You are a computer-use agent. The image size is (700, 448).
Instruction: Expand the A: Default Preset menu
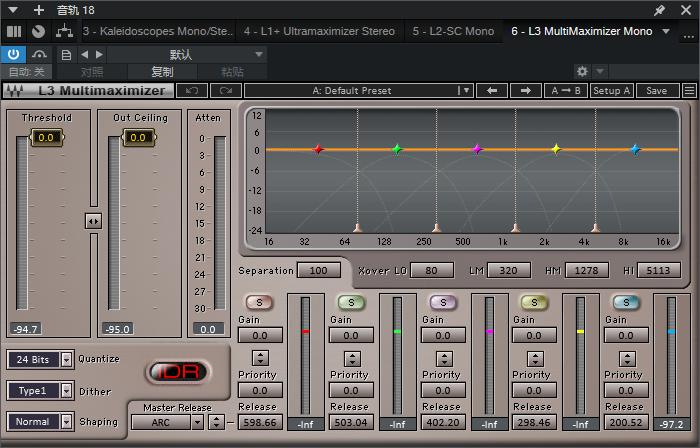pos(466,91)
